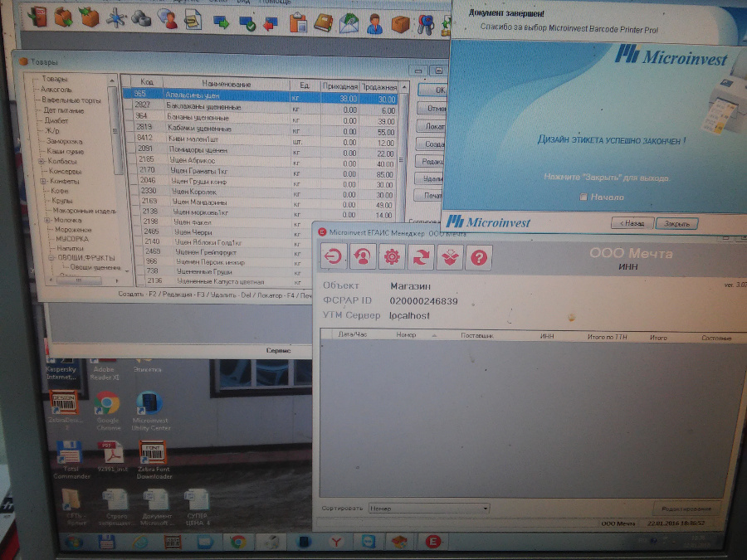Click the Zebra Font Downloader desktop icon
747x560 pixels.
[153, 460]
